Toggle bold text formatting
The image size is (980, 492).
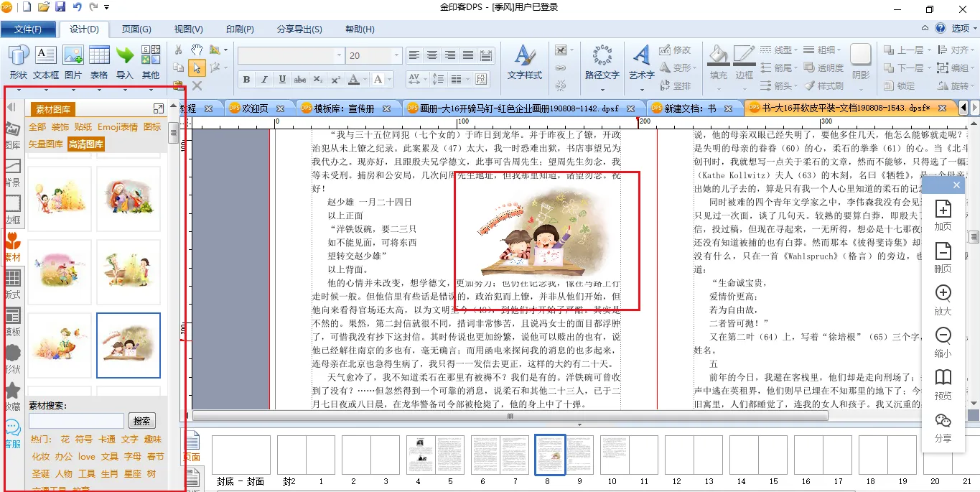point(246,80)
